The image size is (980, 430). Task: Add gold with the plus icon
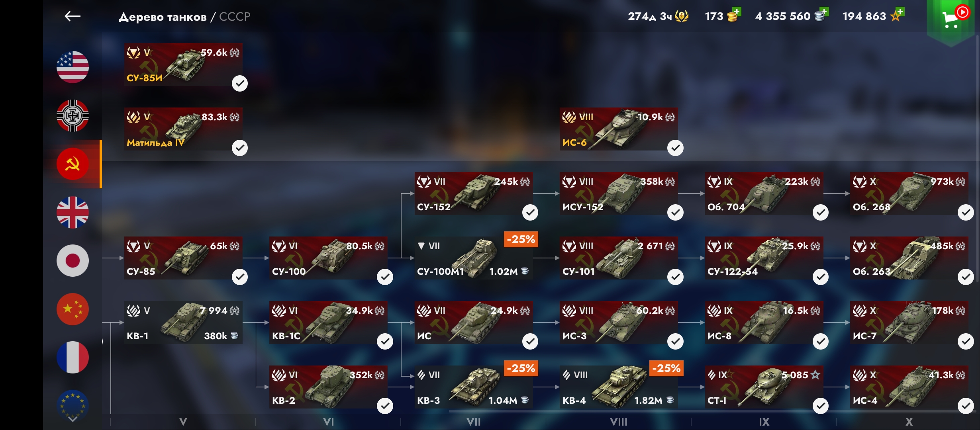737,12
